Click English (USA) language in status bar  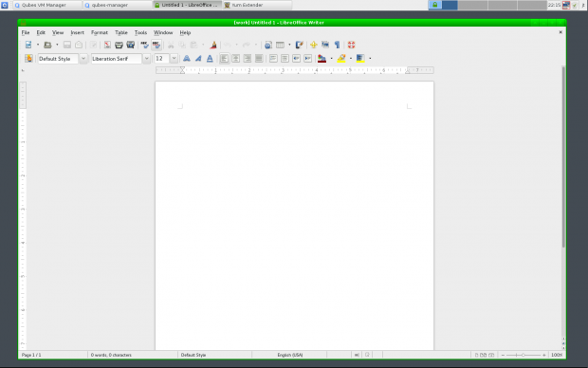(290, 355)
